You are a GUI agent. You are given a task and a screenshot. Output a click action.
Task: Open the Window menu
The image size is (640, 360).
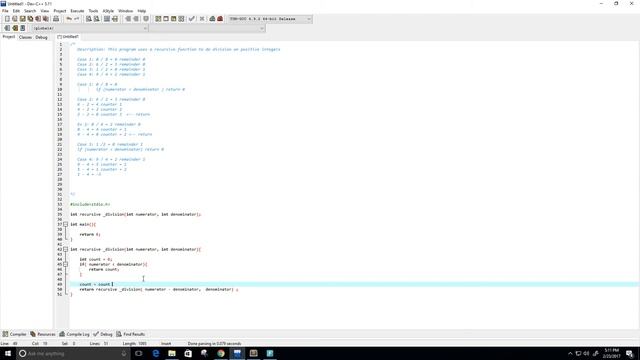point(125,11)
